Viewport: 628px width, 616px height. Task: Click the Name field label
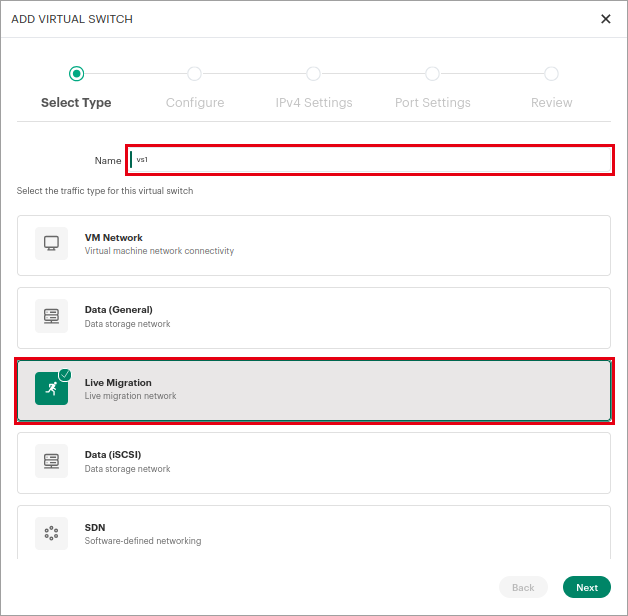108,161
